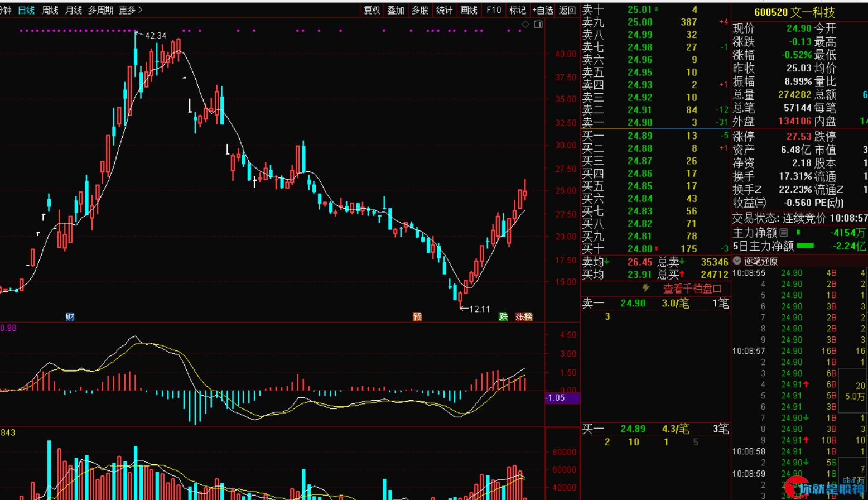This screenshot has height=500, width=868.
Task: Click the 主力净额 -4154万 value
Action: point(847,232)
